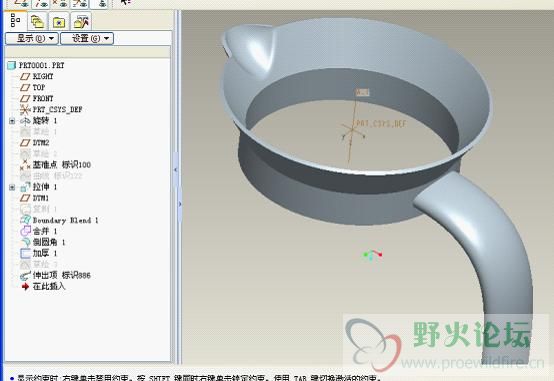Image resolution: width=554 pixels, height=381 pixels.
Task: Select the 加厚 1 thicken feature icon
Action: click(25, 253)
